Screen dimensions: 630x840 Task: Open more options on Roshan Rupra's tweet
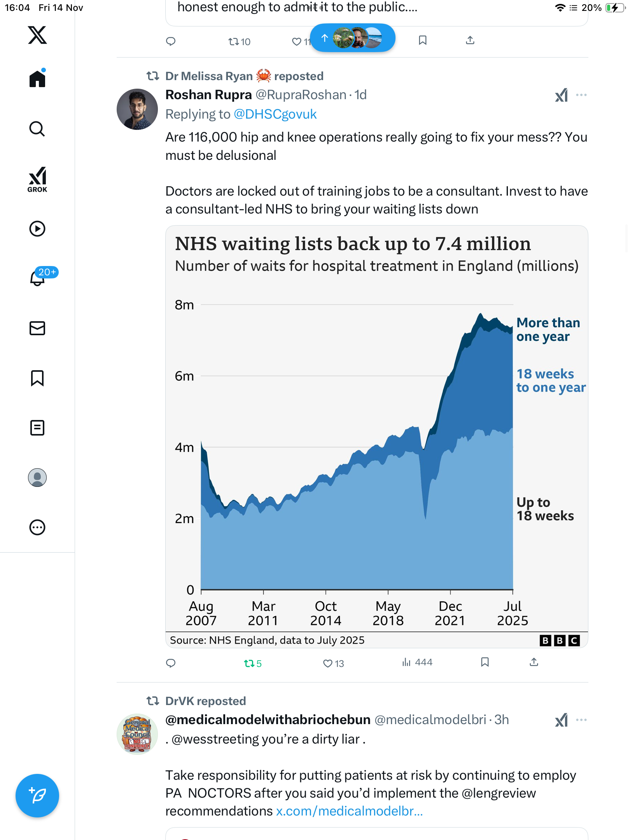coord(581,95)
